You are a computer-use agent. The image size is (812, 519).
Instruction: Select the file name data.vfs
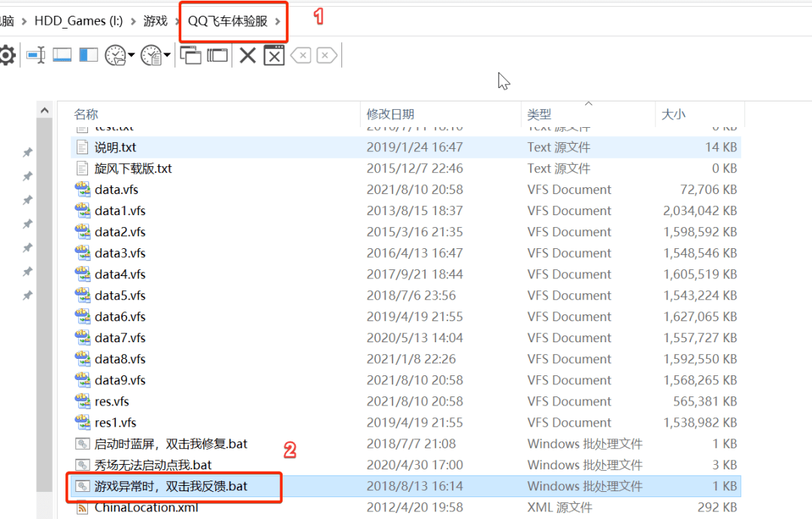click(117, 190)
